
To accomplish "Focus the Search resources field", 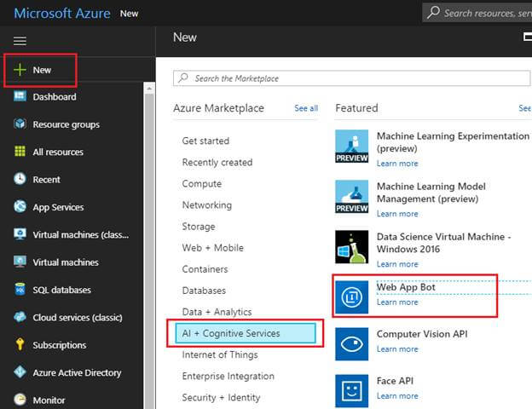I will point(477,13).
